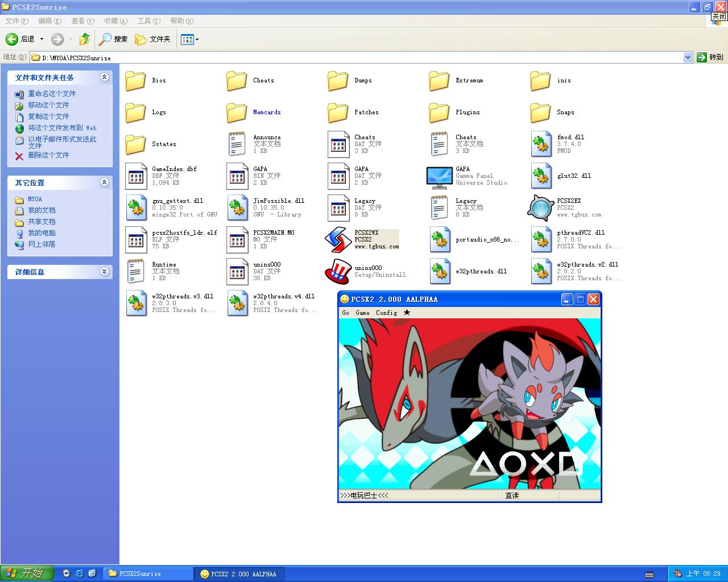
Task: Click the Folders (文件夹) toolbar button
Action: coord(152,39)
